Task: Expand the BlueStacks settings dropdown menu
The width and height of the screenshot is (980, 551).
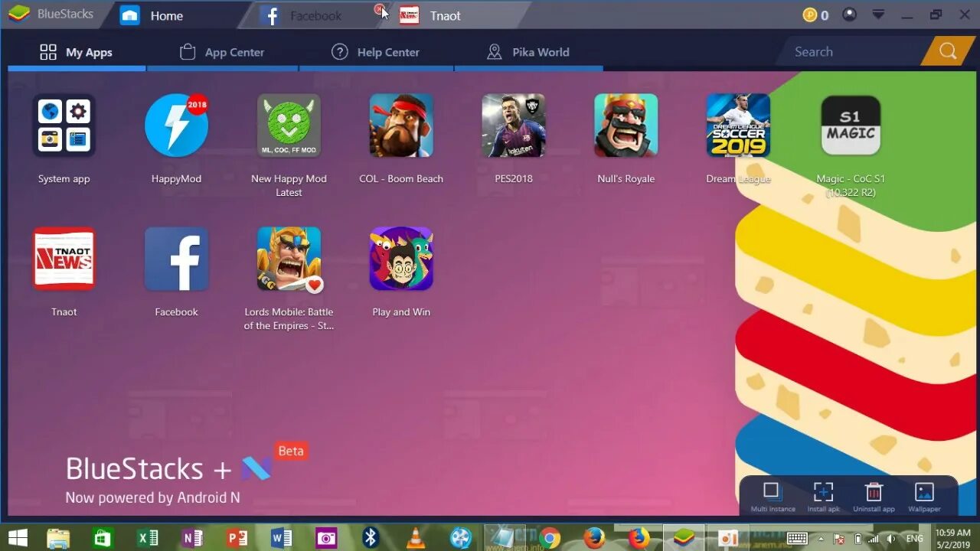Action: [879, 15]
